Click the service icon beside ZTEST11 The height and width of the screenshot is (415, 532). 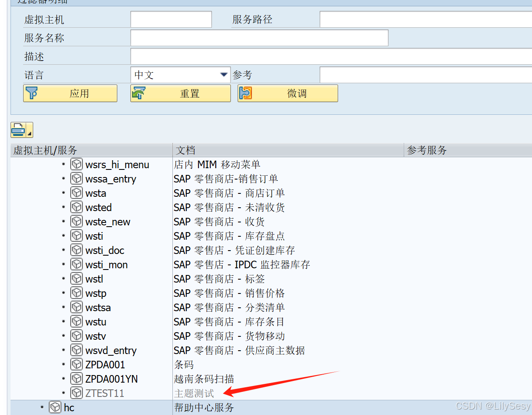click(77, 393)
